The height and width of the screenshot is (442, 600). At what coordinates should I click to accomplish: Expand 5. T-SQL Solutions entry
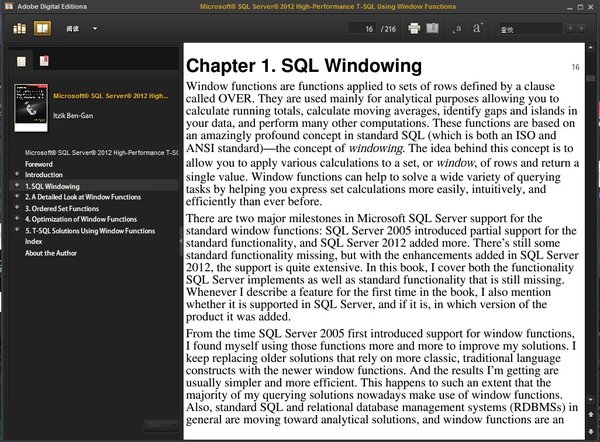17,230
